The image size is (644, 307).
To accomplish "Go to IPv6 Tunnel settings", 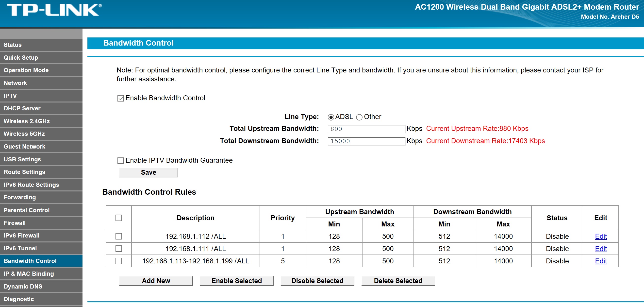I will [x=20, y=248].
